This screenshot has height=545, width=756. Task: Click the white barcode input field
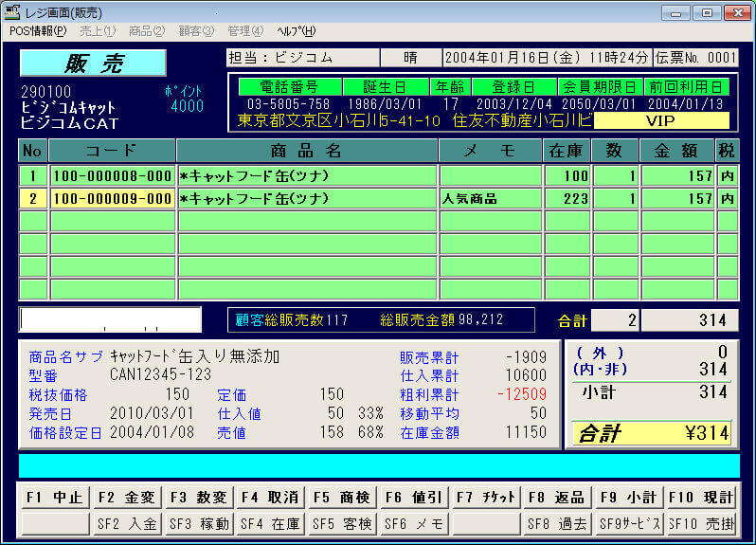(x=111, y=319)
